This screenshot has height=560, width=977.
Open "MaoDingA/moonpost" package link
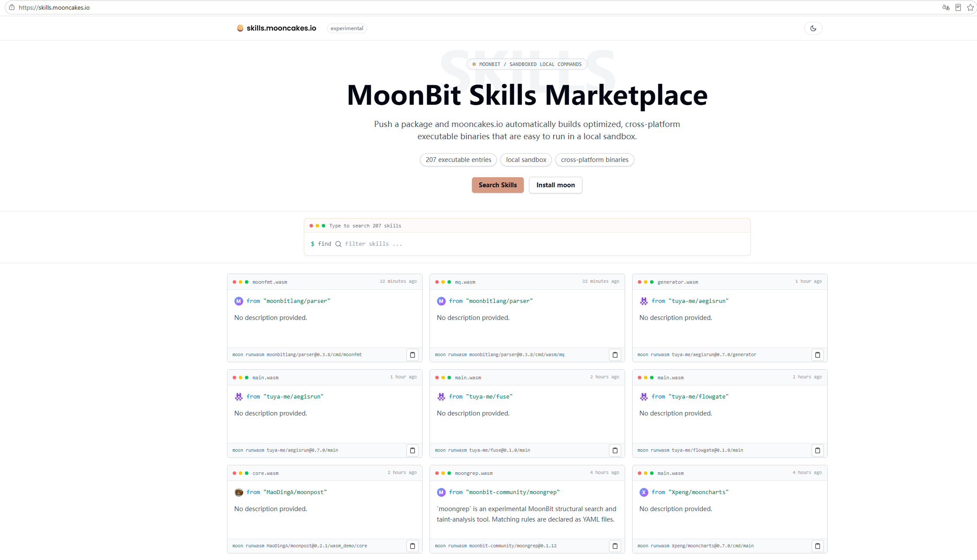point(295,492)
